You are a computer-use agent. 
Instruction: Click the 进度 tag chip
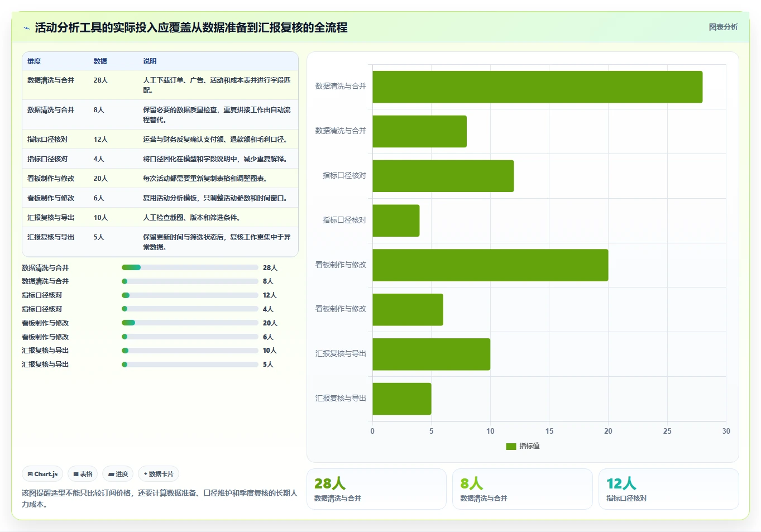pos(118,474)
